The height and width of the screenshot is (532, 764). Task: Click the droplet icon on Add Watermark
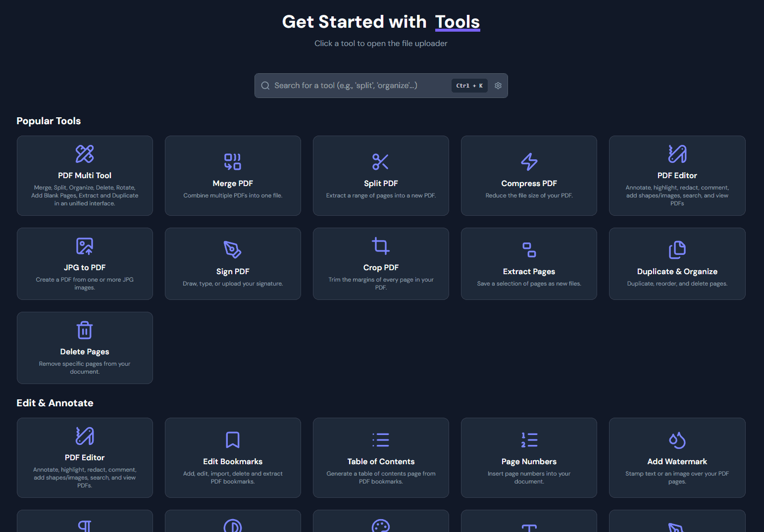coord(677,440)
